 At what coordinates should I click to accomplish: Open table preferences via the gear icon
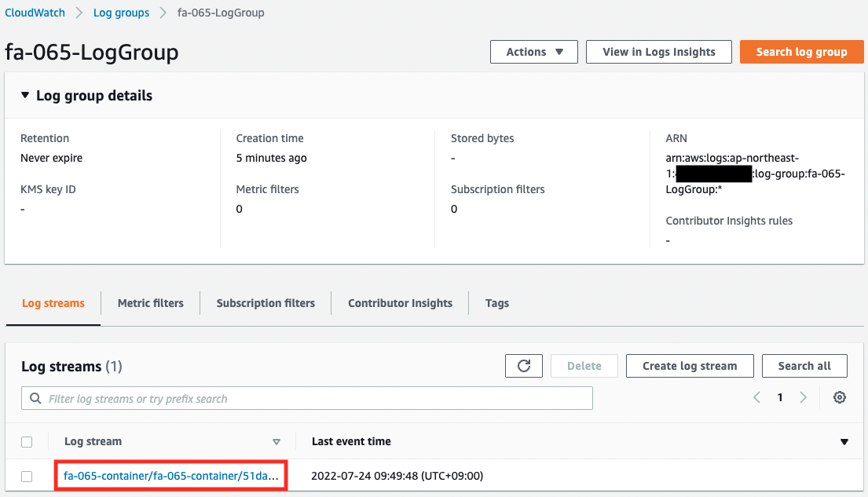[x=839, y=397]
